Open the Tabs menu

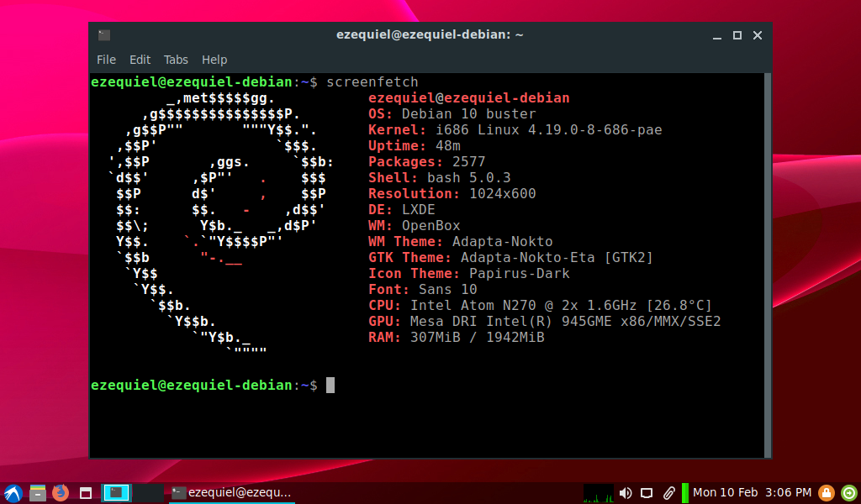point(176,60)
